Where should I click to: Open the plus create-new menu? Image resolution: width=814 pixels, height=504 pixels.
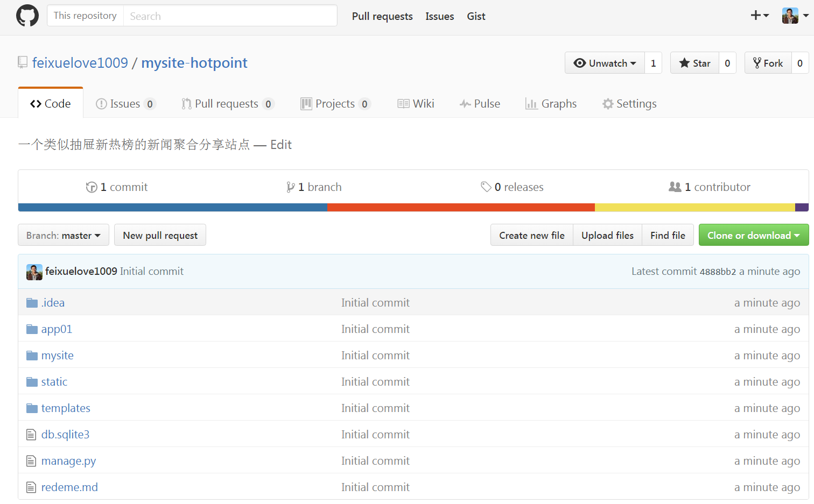click(759, 16)
